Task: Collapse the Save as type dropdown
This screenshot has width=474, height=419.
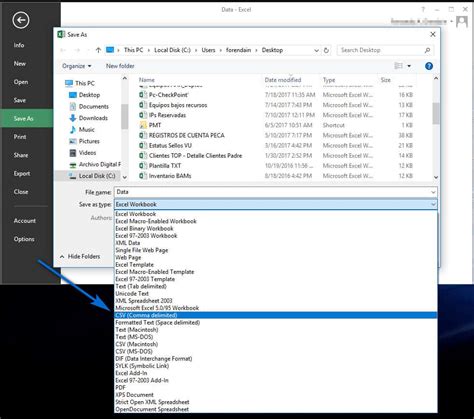Action: point(433,204)
